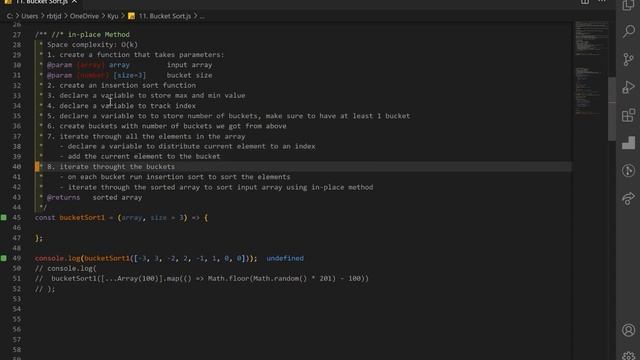This screenshot has height=360, width=640.
Task: Click the inline 'undefined' output on line 49
Action: (285, 258)
